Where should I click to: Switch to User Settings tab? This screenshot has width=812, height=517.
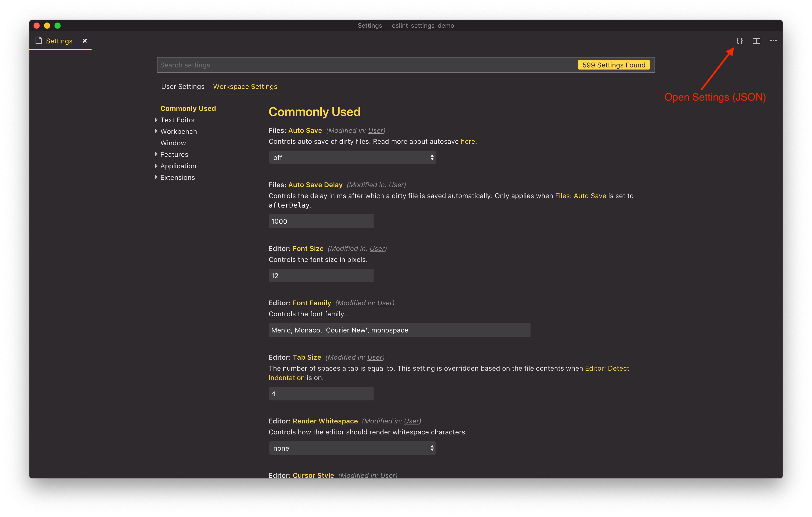coord(182,87)
